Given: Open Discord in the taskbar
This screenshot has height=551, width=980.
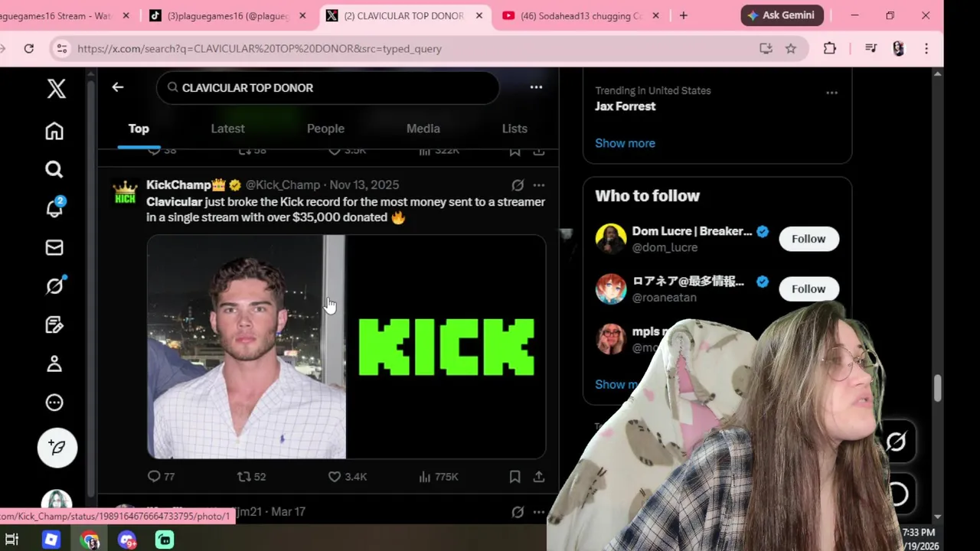Looking at the screenshot, I should coord(127,540).
